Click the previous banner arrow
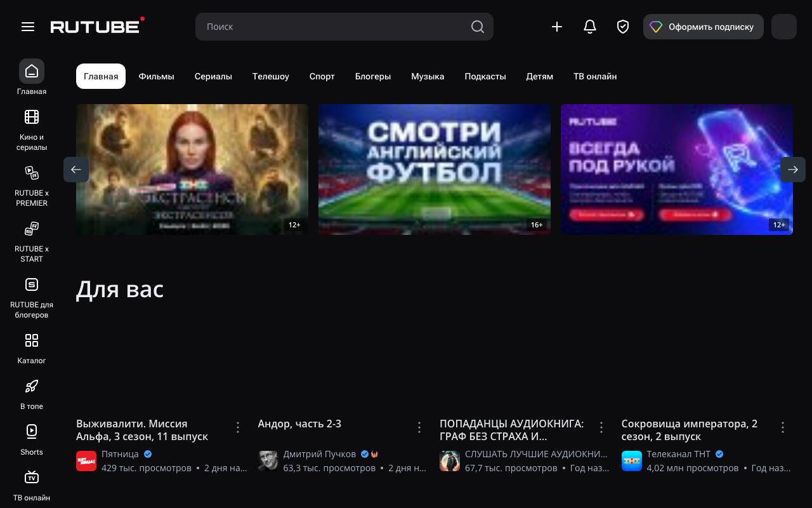 (76, 170)
